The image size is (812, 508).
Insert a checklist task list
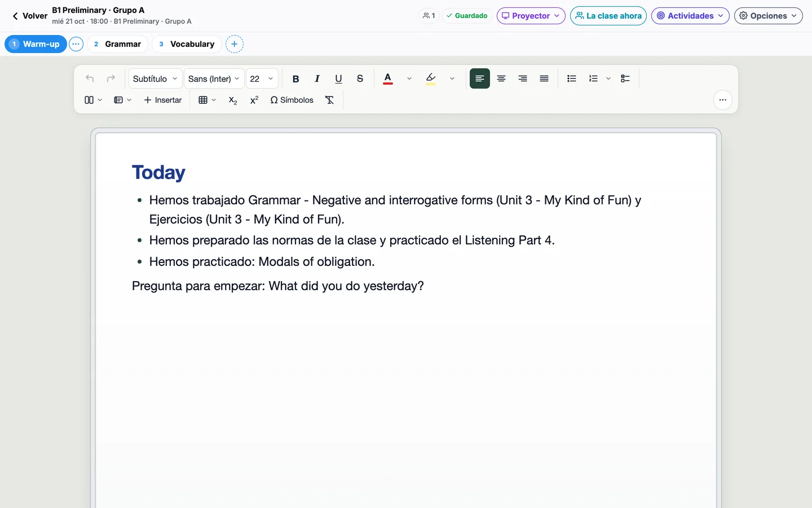pos(625,79)
